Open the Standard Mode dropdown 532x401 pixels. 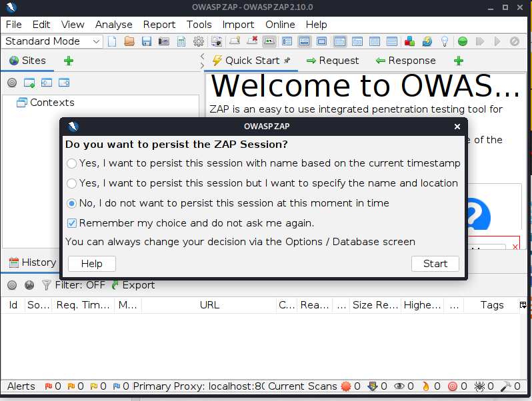coord(52,41)
